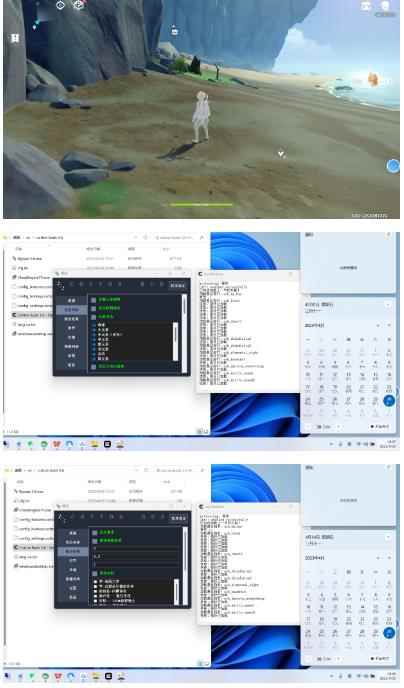Viewport: 404px width, 688px height.
Task: Click the white quest marker icon above the distant rocks
Action: point(175,31)
